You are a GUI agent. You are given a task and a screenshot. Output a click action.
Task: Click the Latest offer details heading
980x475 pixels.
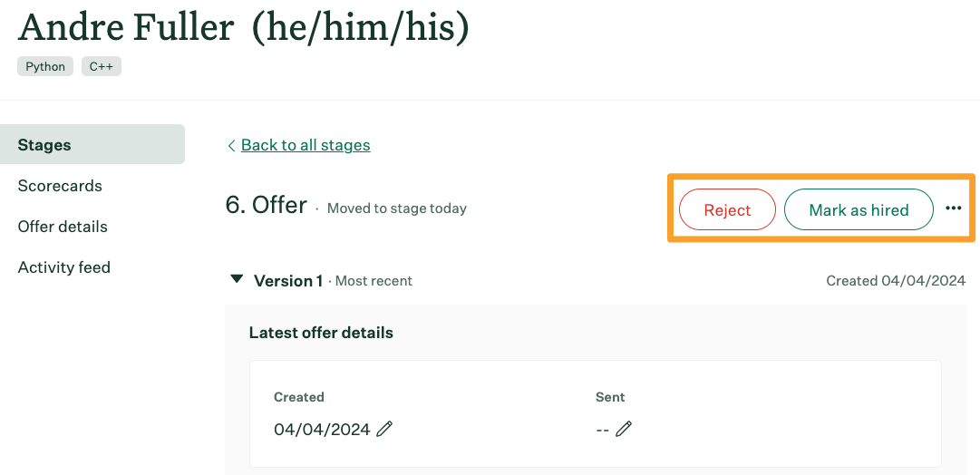(x=321, y=333)
